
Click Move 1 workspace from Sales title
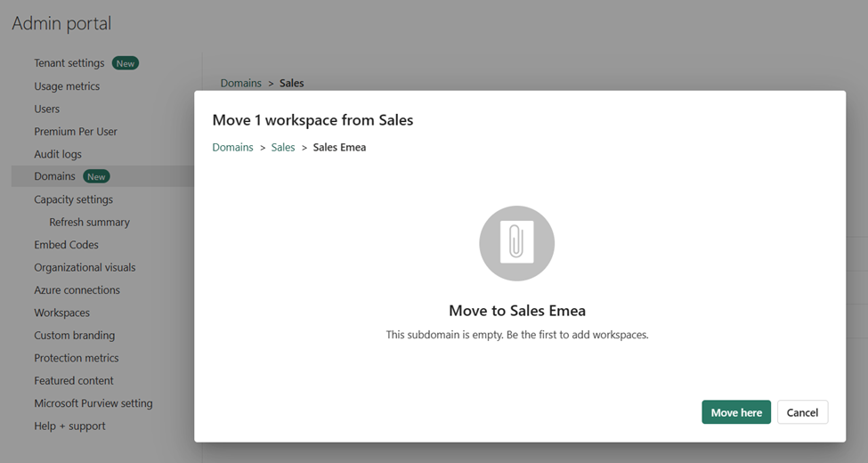point(312,120)
